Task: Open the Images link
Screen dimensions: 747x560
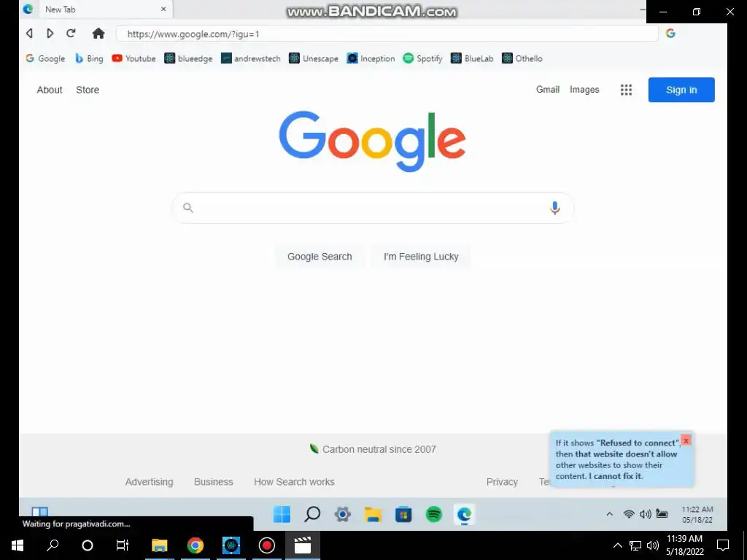Action: tap(584, 90)
